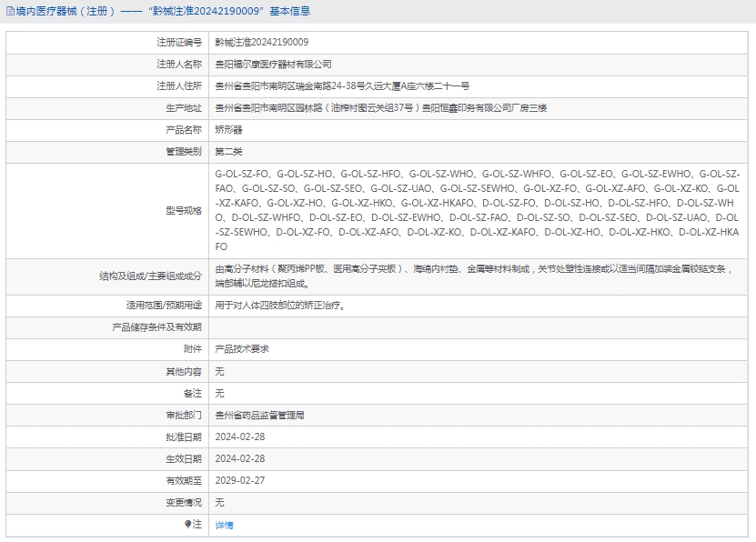The image size is (756, 542).
Task: Click expiry date 2029-02-27
Action: tap(239, 480)
